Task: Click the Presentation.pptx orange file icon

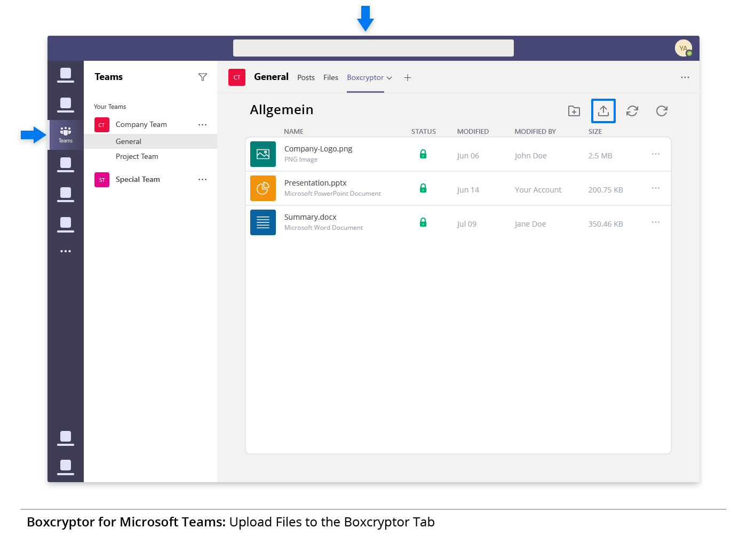Action: tap(263, 188)
